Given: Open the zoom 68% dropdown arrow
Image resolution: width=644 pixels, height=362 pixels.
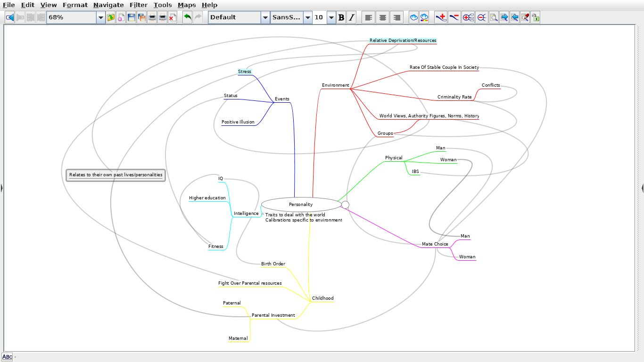Looking at the screenshot, I should point(100,17).
